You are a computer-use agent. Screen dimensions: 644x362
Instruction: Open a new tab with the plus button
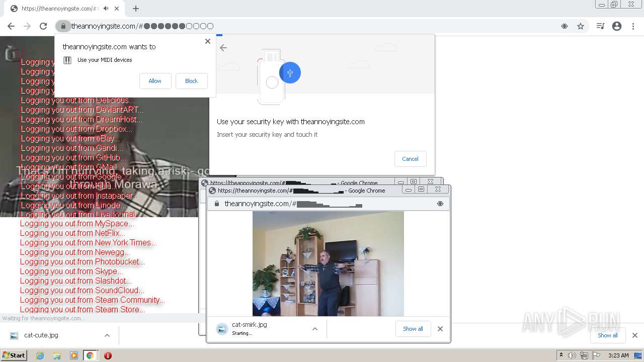(x=135, y=9)
